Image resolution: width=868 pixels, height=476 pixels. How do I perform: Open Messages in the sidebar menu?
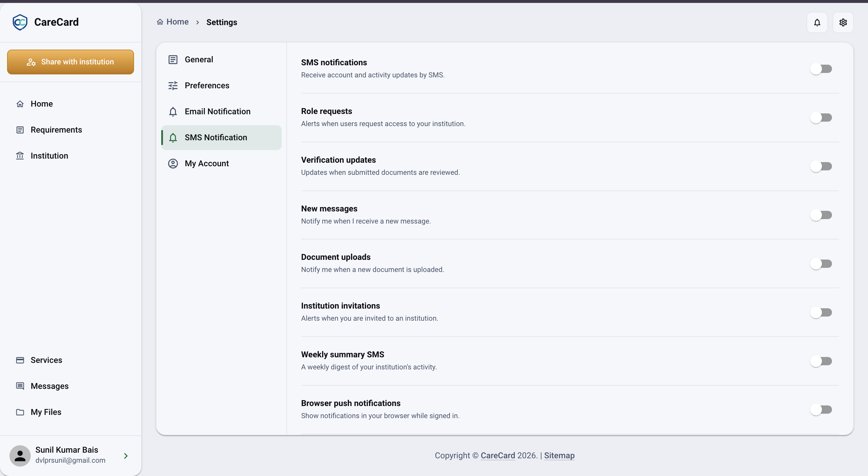[71, 386]
